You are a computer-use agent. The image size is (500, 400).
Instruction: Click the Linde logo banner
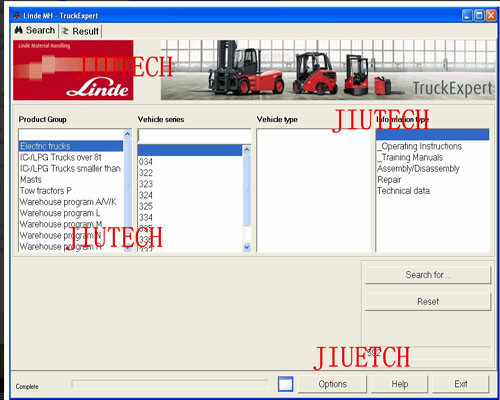point(73,70)
